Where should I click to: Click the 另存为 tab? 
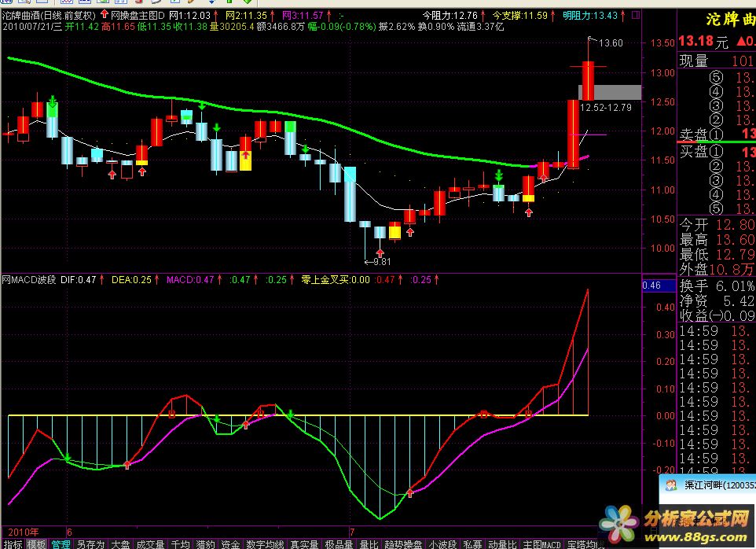point(90,544)
